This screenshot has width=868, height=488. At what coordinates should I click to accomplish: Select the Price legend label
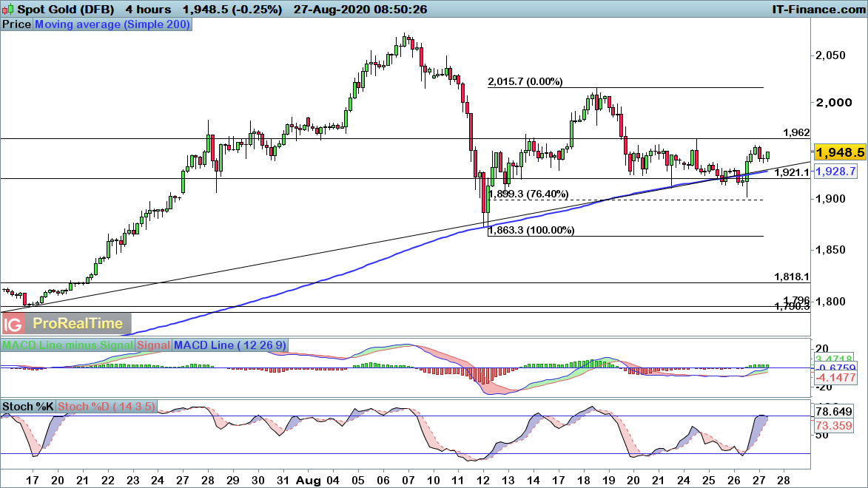[x=16, y=24]
